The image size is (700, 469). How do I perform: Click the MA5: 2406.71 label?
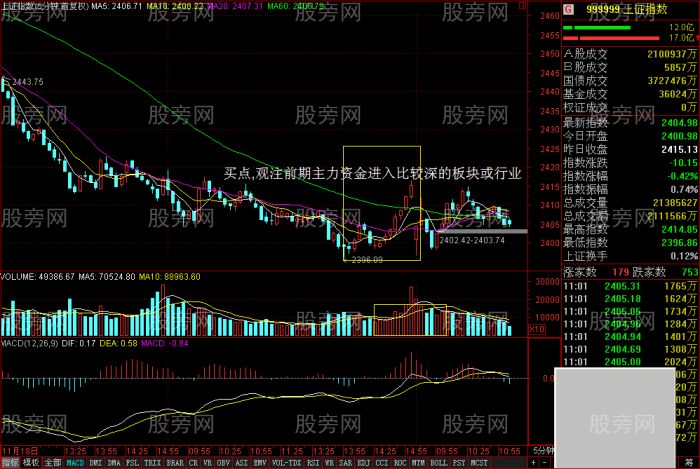coord(117,6)
